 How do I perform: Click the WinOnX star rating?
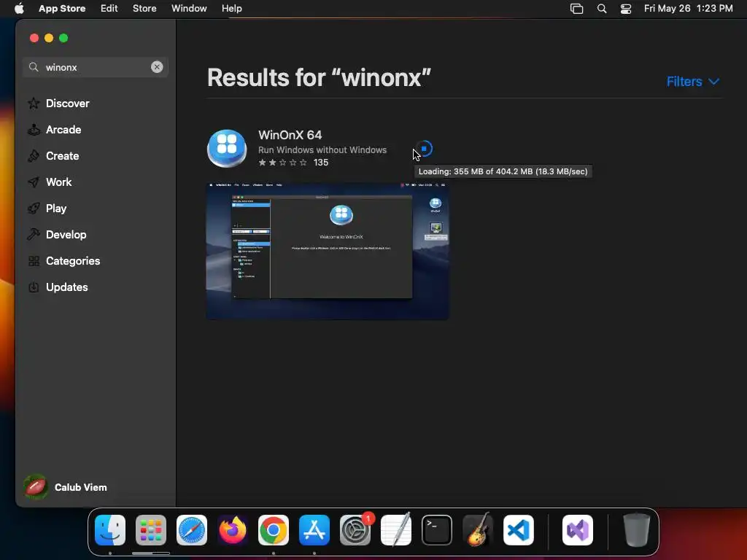[282, 163]
